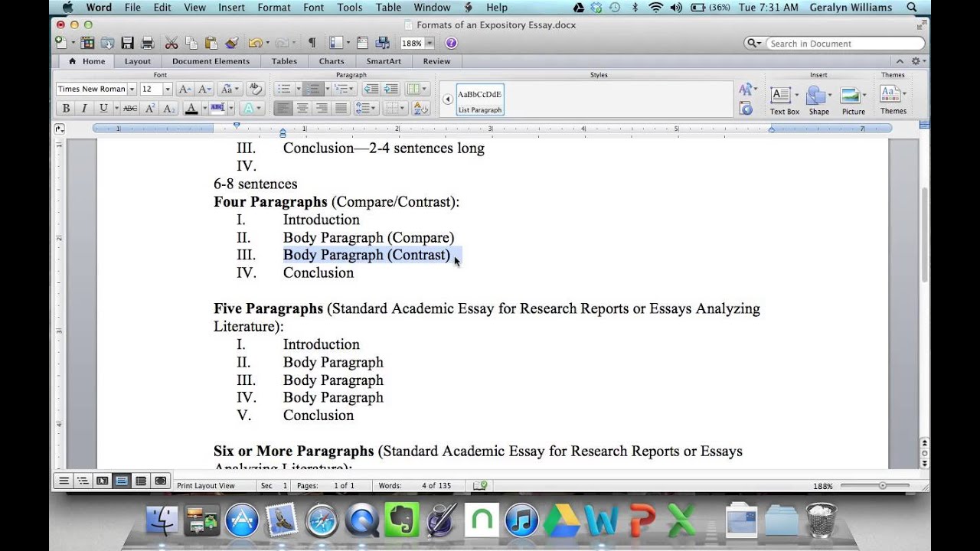
Task: Open the Table menu in menu bar
Action: 388,8
